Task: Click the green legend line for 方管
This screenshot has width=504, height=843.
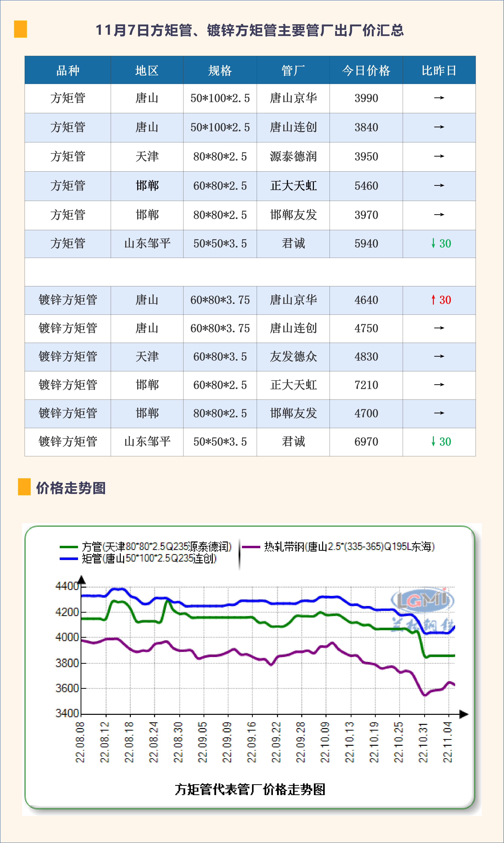Action: click(x=69, y=547)
